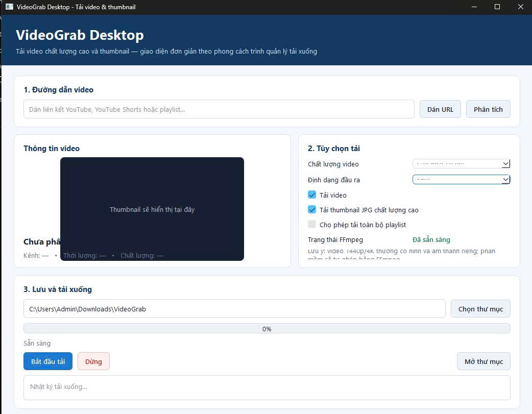Click the Trạng thái FFmpeg label

point(335,239)
